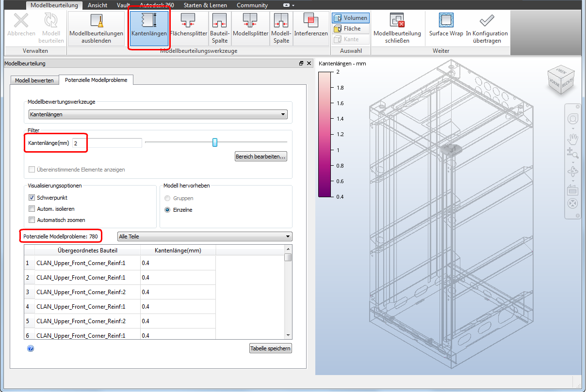The width and height of the screenshot is (586, 392).
Task: Click table scrollbar down arrow
Action: pos(288,335)
